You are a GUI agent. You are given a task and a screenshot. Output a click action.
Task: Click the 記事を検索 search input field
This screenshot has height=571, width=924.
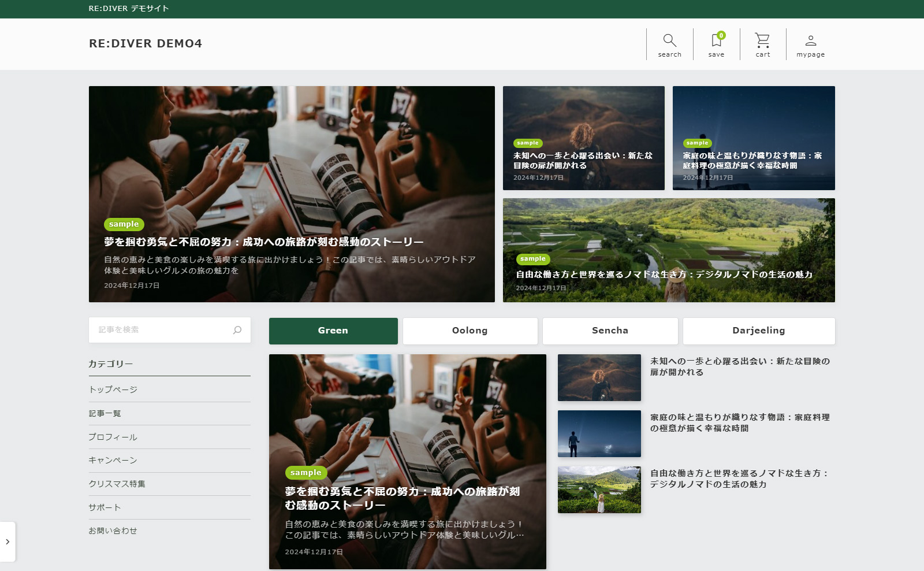coord(162,330)
